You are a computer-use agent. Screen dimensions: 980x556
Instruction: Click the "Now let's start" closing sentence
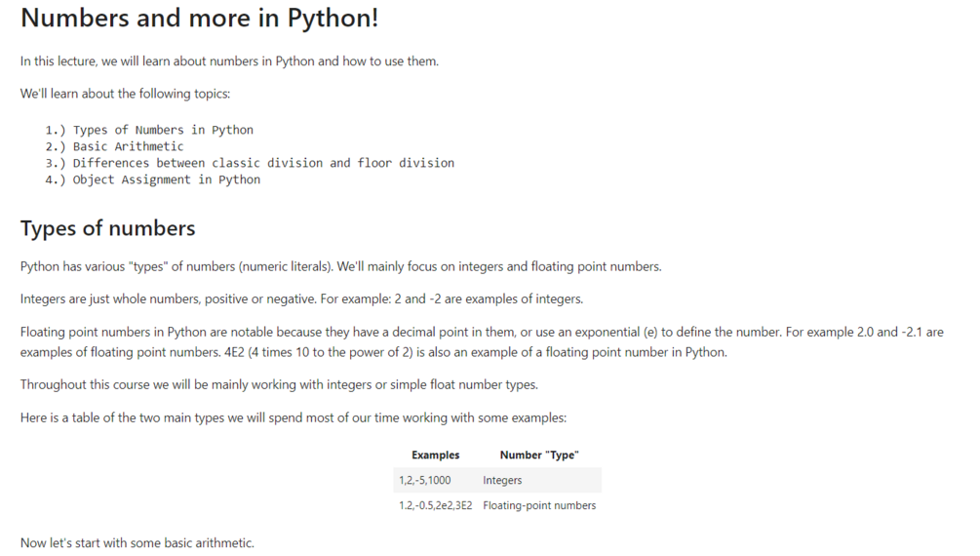tap(137, 542)
